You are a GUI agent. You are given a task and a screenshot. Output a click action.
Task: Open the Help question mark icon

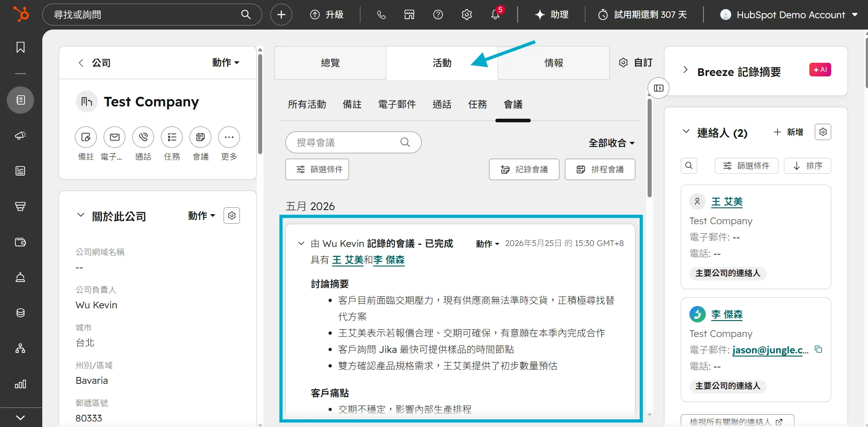point(438,15)
